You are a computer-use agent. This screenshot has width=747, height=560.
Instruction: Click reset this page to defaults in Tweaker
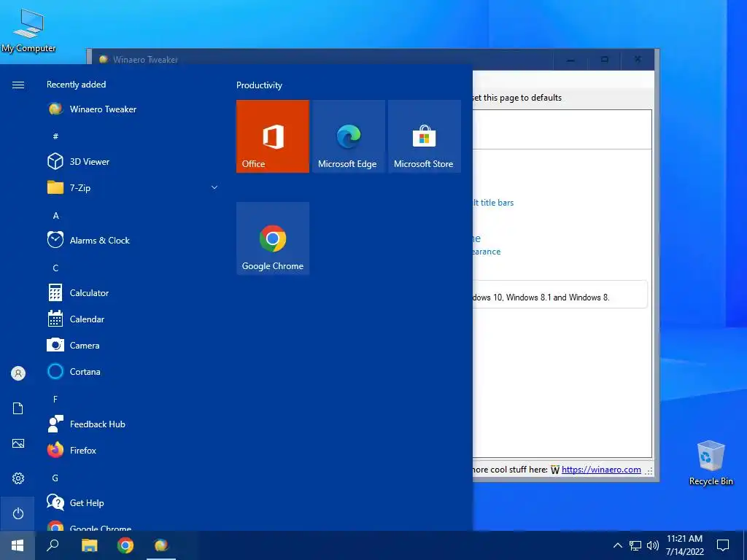(x=517, y=98)
